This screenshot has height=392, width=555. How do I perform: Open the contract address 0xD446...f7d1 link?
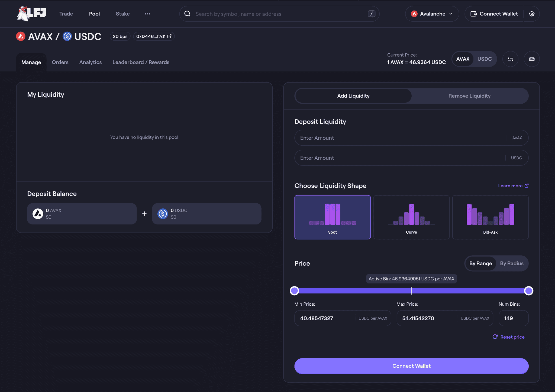[x=154, y=36]
